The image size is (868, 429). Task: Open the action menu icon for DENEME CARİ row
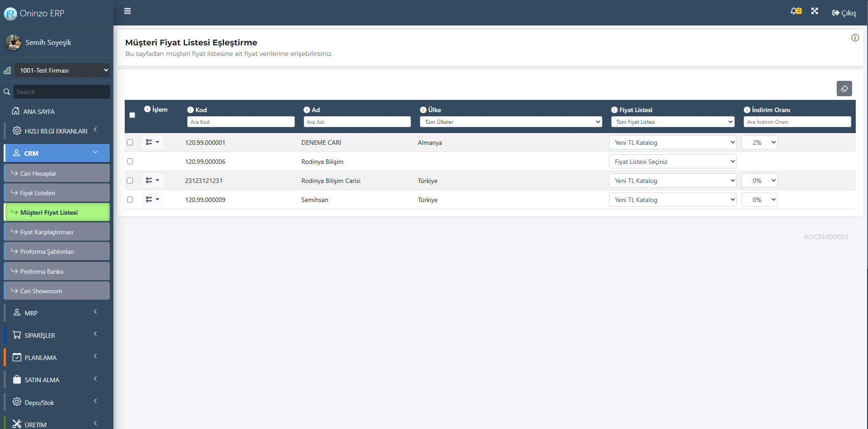pyautogui.click(x=152, y=143)
